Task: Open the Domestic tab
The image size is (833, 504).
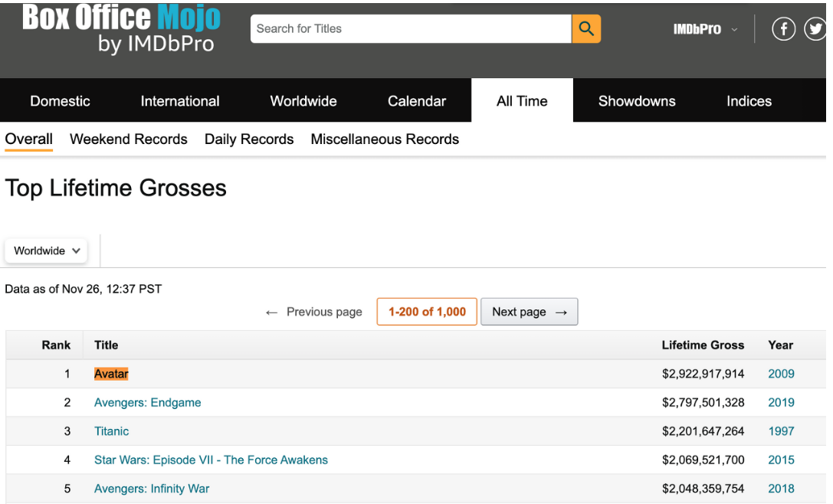Action: pyautogui.click(x=60, y=101)
